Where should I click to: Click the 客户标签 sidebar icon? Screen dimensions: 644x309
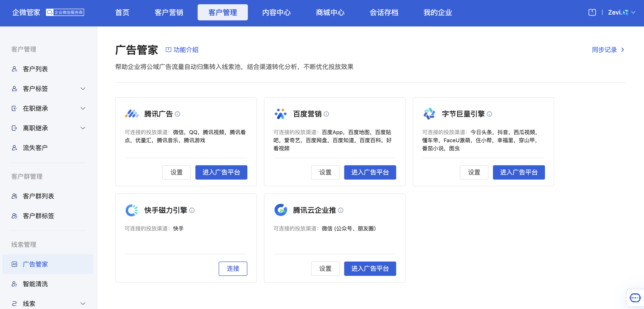point(15,89)
